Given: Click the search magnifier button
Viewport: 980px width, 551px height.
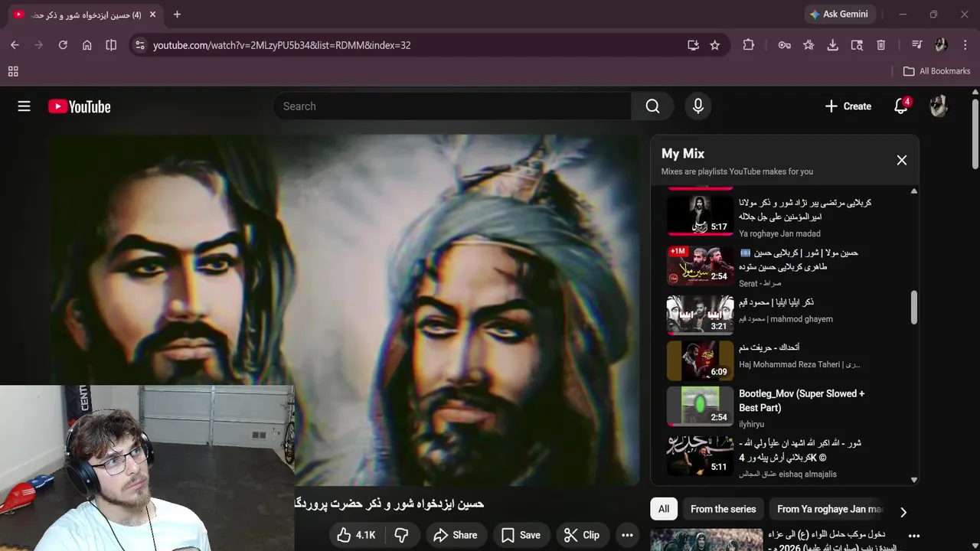Looking at the screenshot, I should coord(652,106).
